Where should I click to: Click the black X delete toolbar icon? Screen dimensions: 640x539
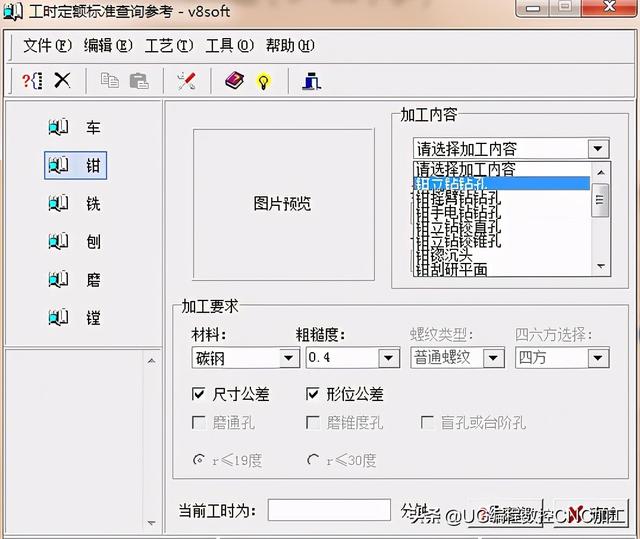tap(62, 80)
